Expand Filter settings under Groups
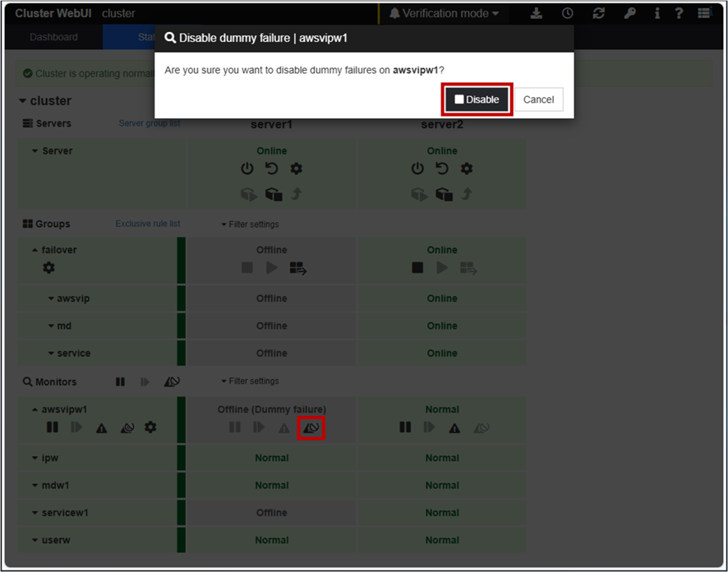 pyautogui.click(x=250, y=224)
